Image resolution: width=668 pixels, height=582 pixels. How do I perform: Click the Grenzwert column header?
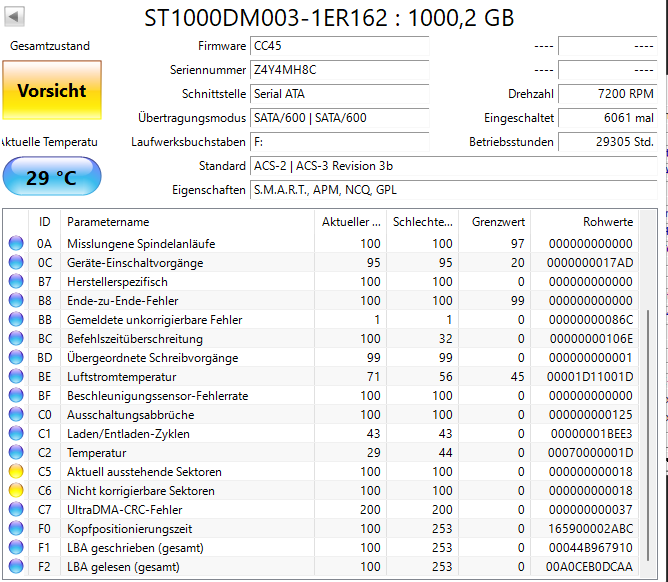point(495,222)
